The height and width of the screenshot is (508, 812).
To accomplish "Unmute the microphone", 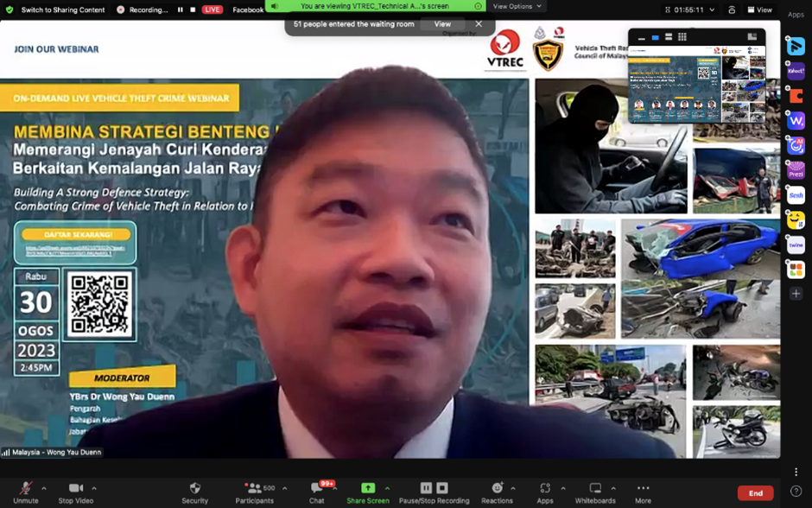I will (25, 489).
